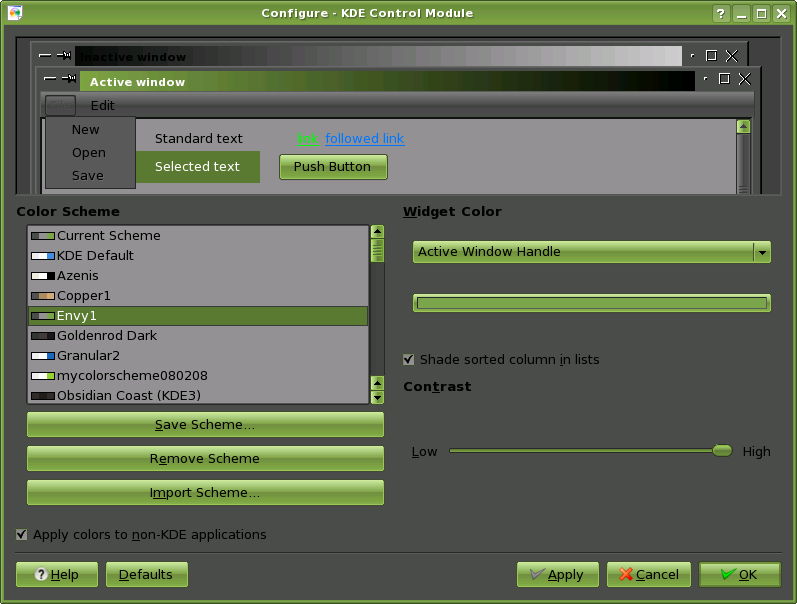The height and width of the screenshot is (604, 797).
Task: Select mycolorscheme080208 color scheme
Action: pos(198,376)
